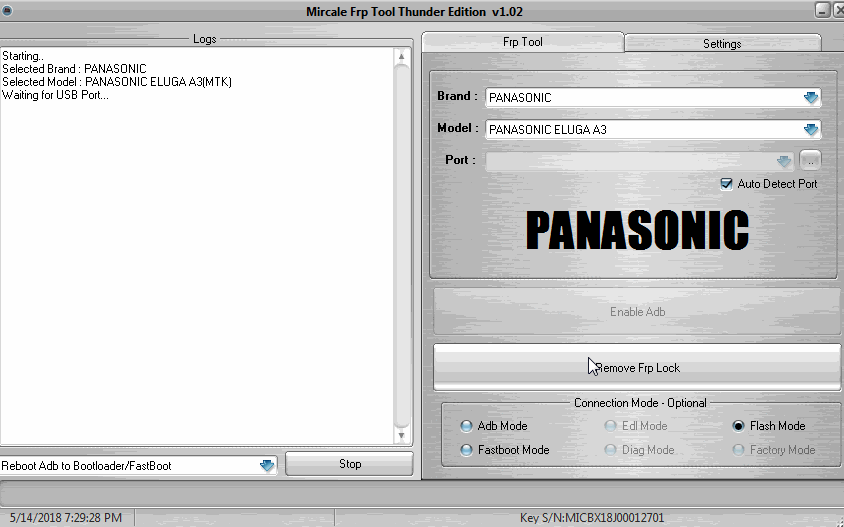Select Fastboot Mode radio button

466,450
